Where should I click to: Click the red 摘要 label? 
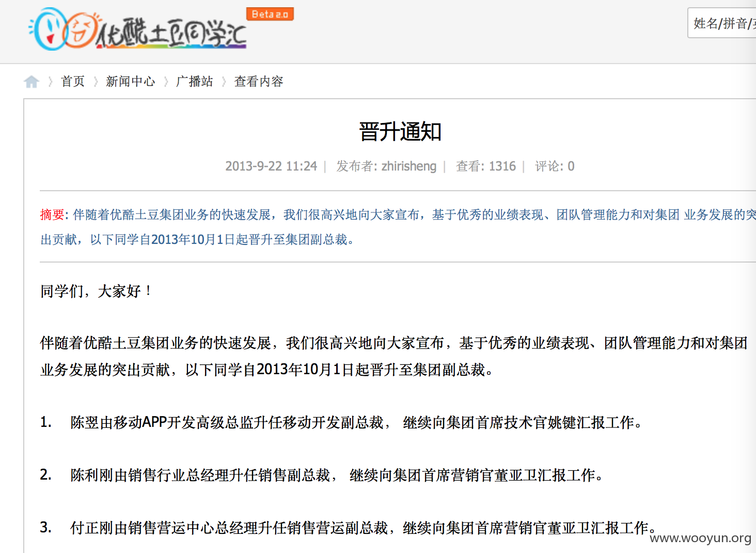(x=53, y=215)
